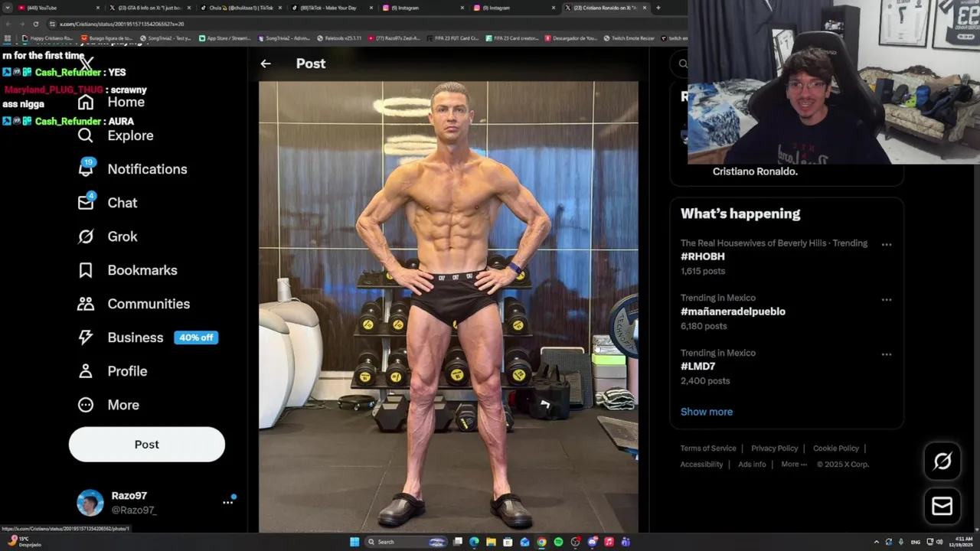
Task: Open Communities in the sidebar
Action: (x=133, y=304)
